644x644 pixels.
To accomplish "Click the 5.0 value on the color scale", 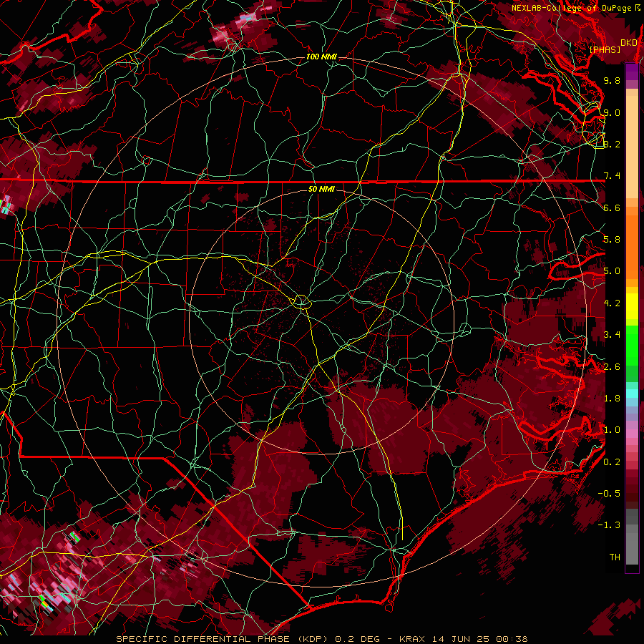I will 612,271.
